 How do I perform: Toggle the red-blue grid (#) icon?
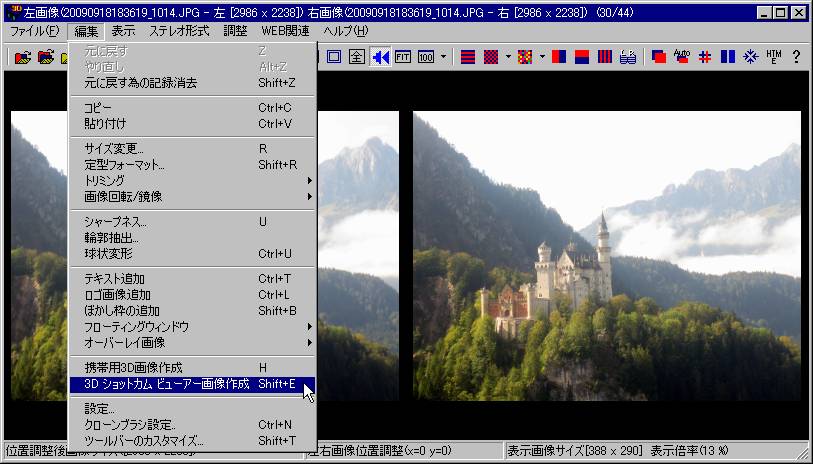(x=705, y=57)
